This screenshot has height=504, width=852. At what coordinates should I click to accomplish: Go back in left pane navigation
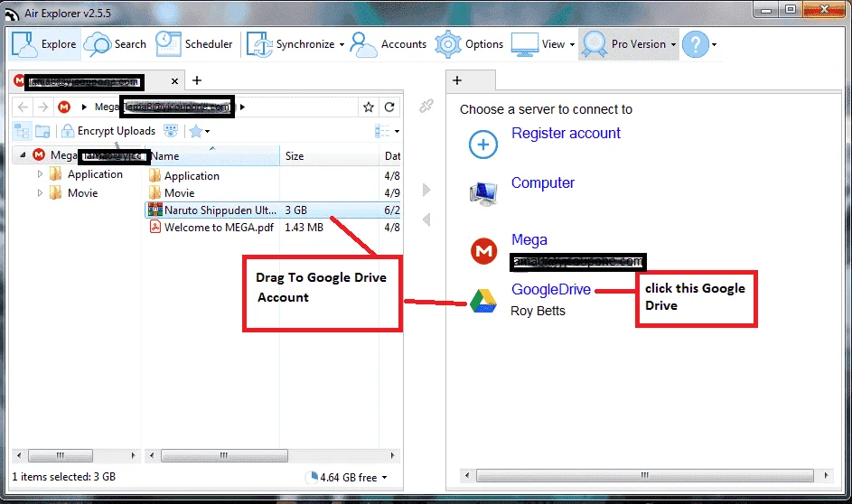(23, 107)
